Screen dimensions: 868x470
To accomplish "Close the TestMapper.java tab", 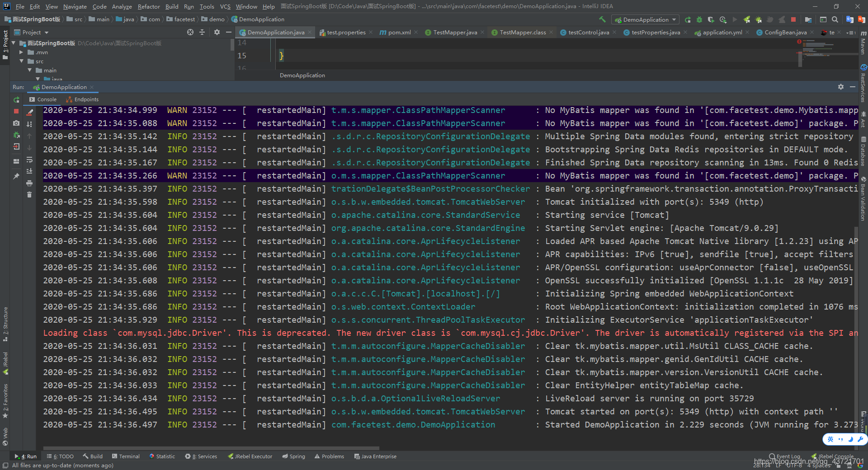I will point(482,33).
